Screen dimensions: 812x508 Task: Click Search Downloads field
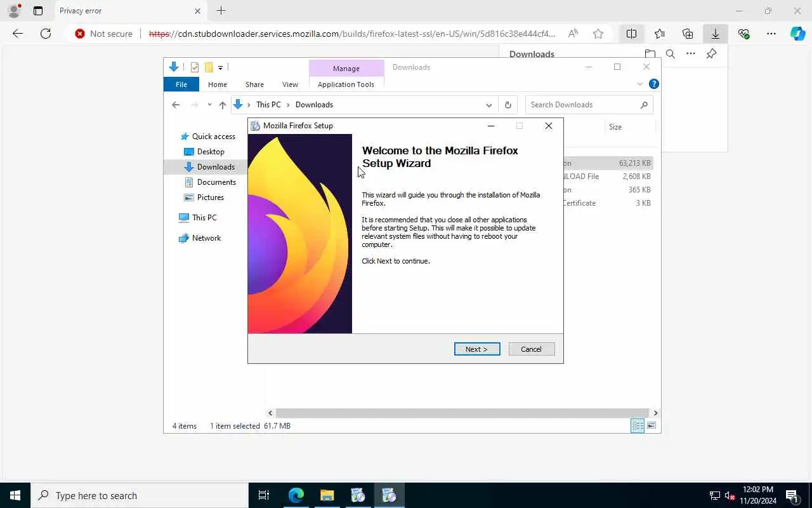pos(589,105)
